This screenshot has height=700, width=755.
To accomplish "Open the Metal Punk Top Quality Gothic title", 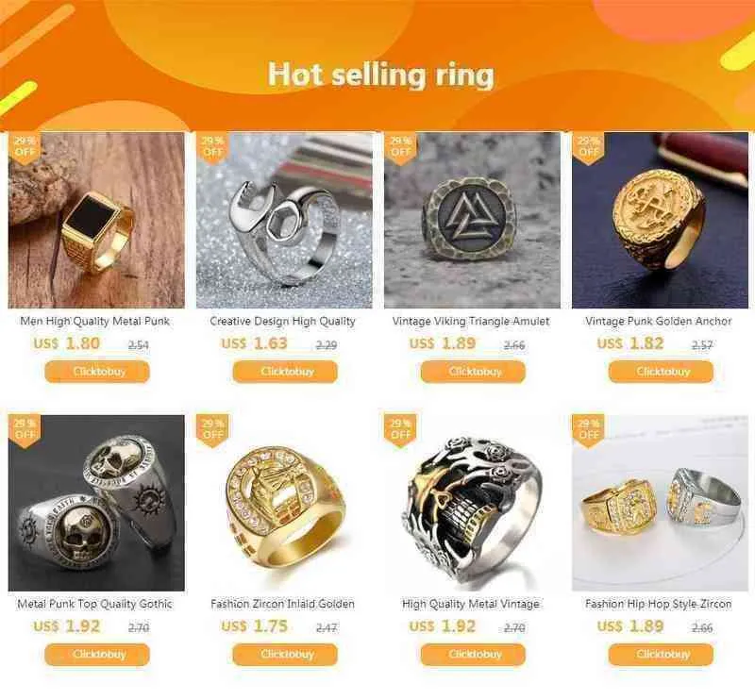I will pyautogui.click(x=95, y=604).
